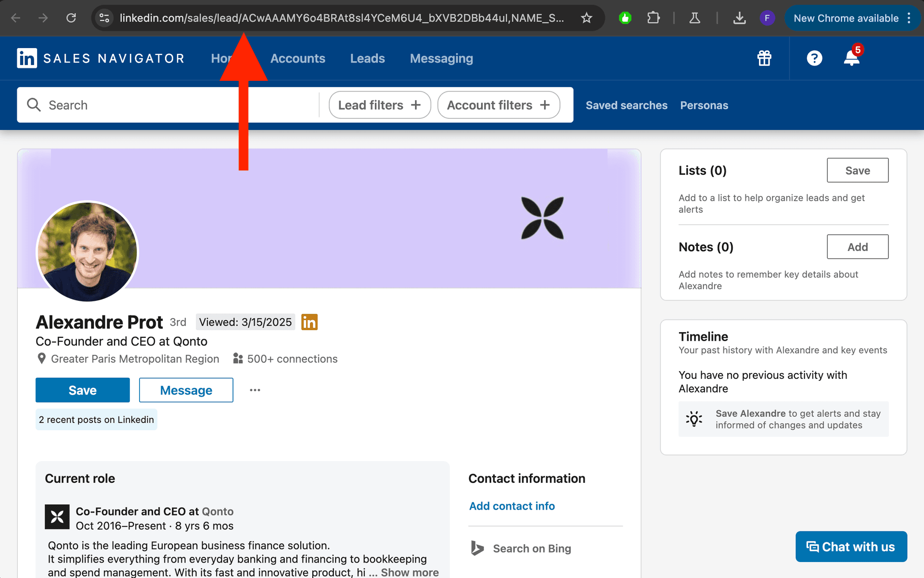Switch to the Messaging section
The image size is (924, 578).
click(x=441, y=58)
